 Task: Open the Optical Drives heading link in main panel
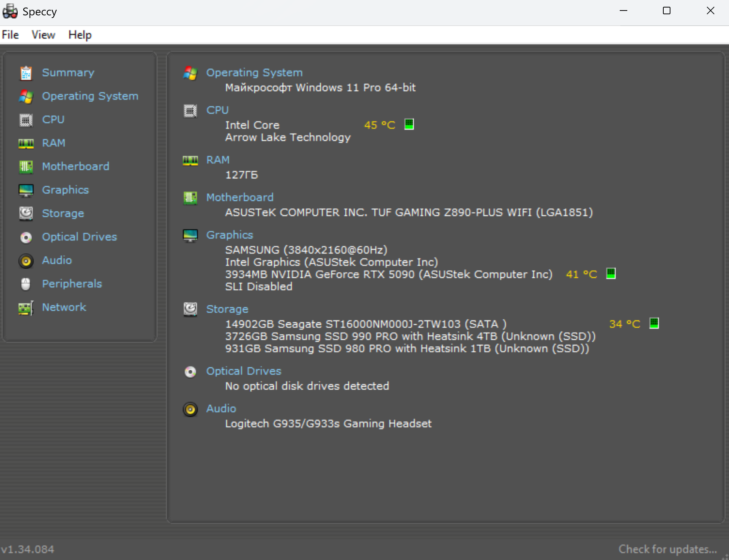pos(244,372)
